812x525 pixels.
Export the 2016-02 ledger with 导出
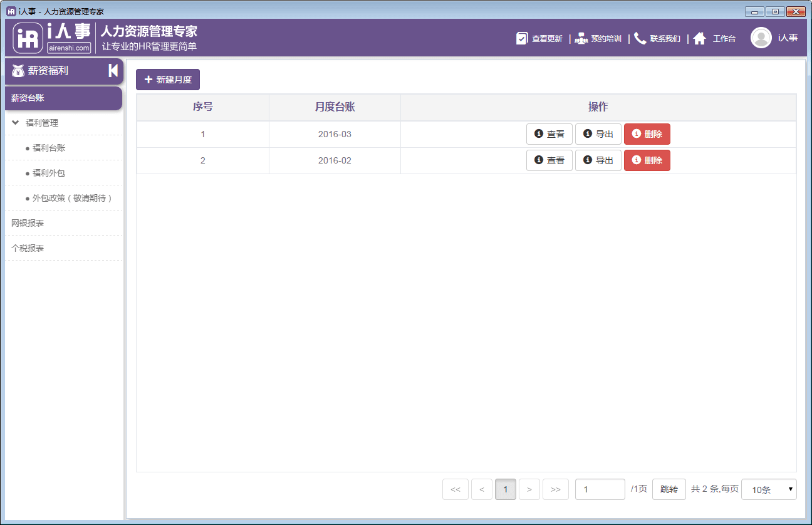[x=598, y=160]
